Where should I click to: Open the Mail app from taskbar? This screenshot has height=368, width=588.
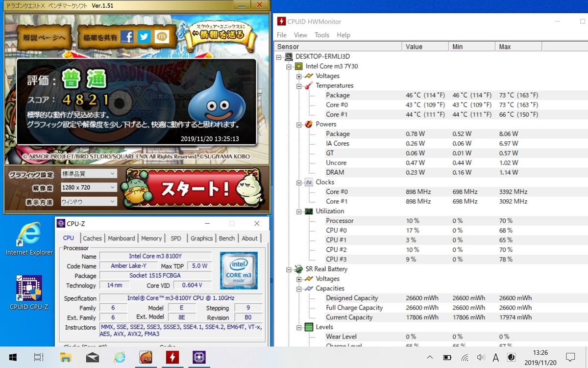[x=92, y=357]
